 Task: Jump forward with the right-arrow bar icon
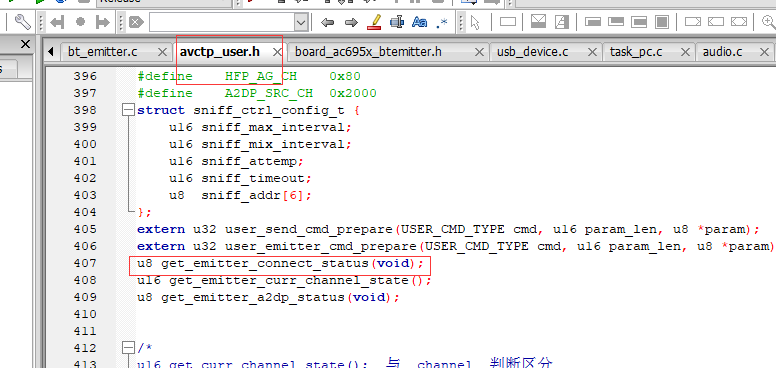click(102, 22)
